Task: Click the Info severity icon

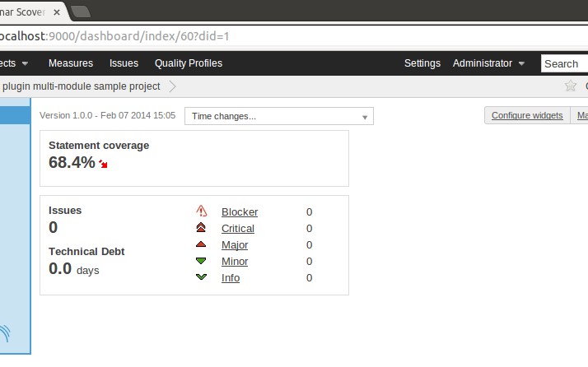Action: tap(201, 277)
